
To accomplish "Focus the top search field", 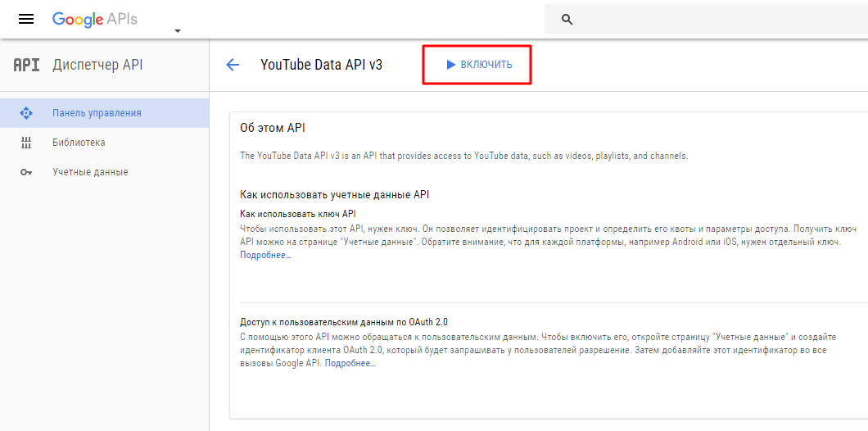I will tap(706, 20).
